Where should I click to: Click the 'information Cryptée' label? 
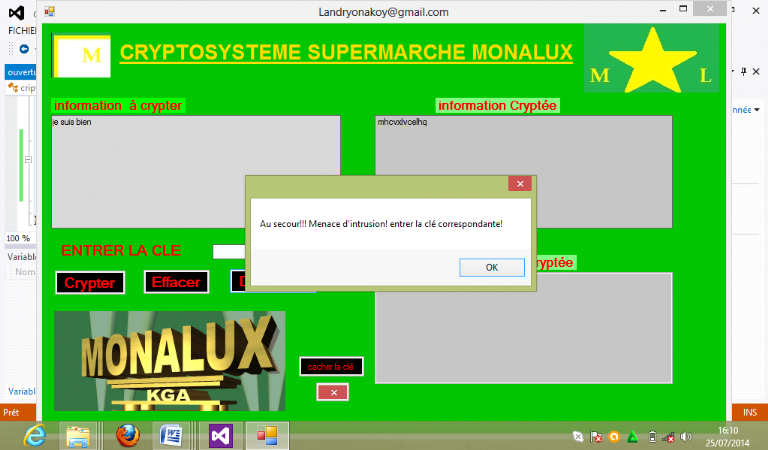point(497,106)
